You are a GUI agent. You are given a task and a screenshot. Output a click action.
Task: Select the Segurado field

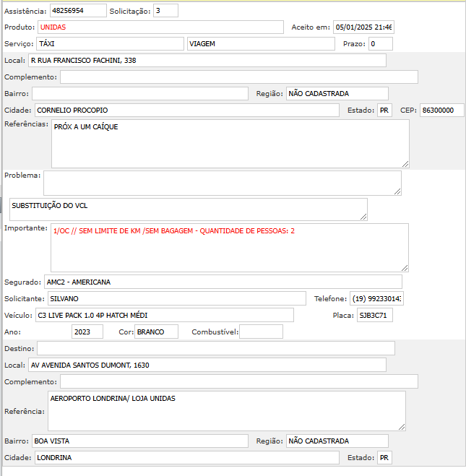coord(222,282)
